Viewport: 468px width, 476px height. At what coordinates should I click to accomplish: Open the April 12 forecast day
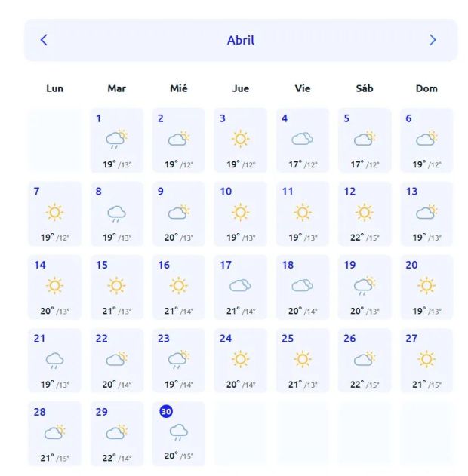pyautogui.click(x=365, y=213)
